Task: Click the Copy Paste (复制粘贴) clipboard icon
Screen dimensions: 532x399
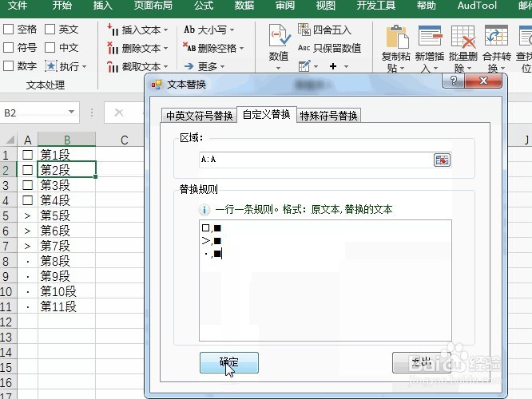Action: [x=397, y=36]
